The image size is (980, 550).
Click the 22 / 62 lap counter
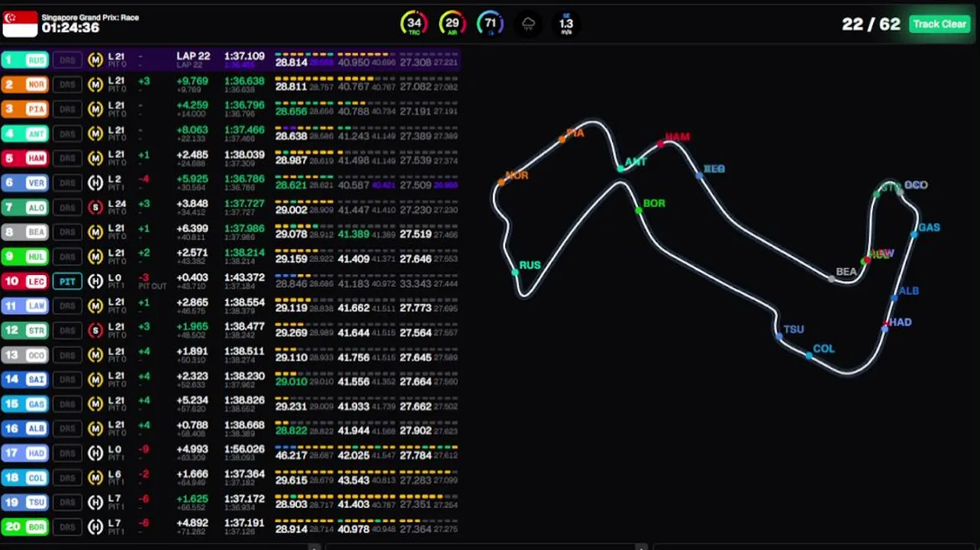pyautogui.click(x=871, y=24)
